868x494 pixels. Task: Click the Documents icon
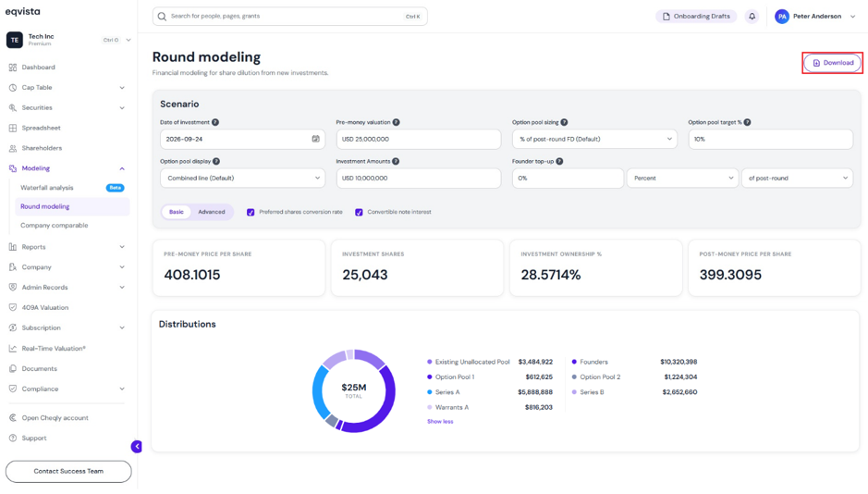tap(13, 369)
